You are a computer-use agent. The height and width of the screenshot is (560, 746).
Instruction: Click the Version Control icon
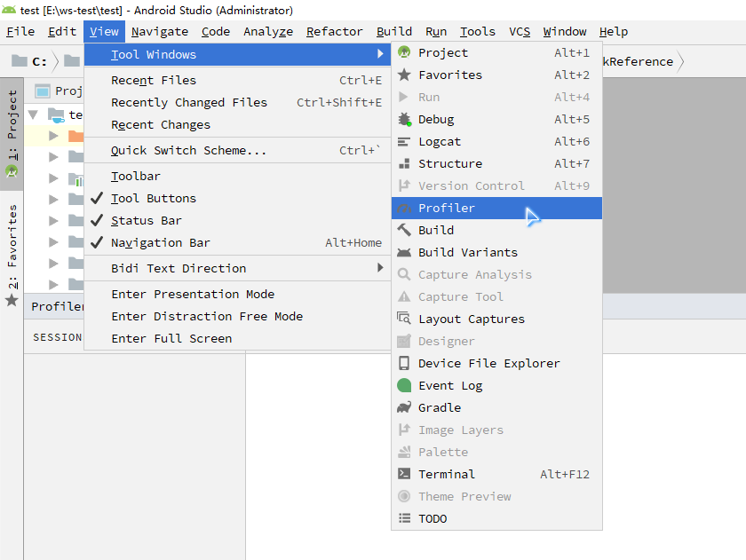[x=404, y=185]
